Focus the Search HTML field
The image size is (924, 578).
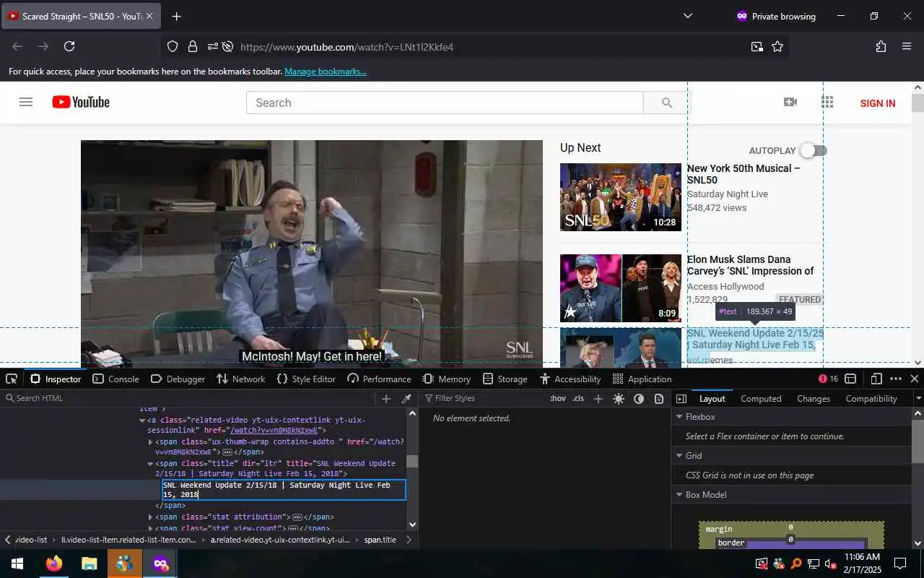[188, 398]
